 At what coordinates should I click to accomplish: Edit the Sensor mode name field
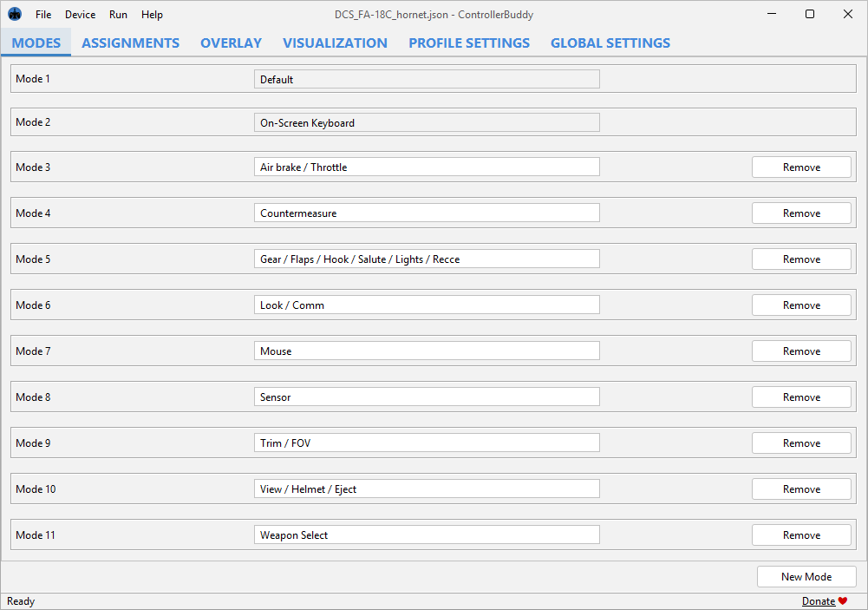tap(426, 397)
